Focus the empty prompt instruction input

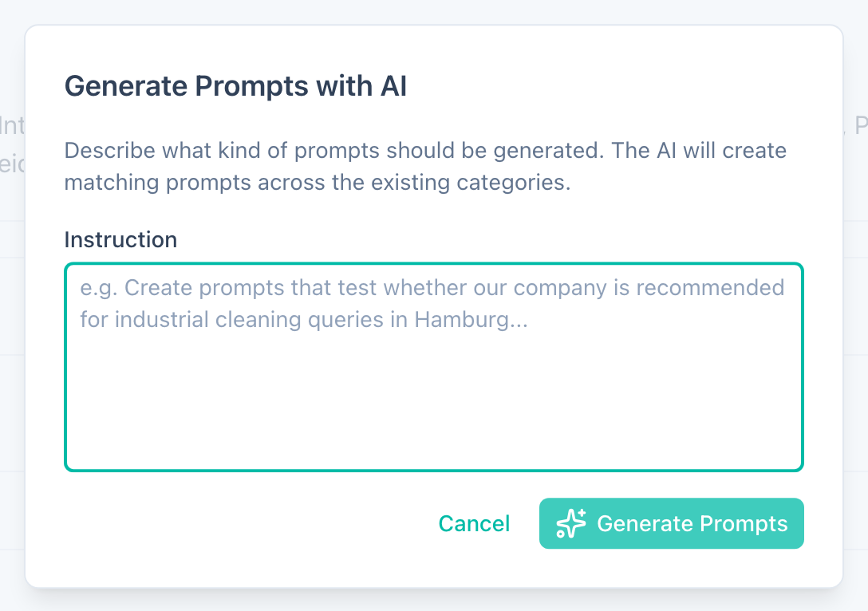[x=434, y=367]
